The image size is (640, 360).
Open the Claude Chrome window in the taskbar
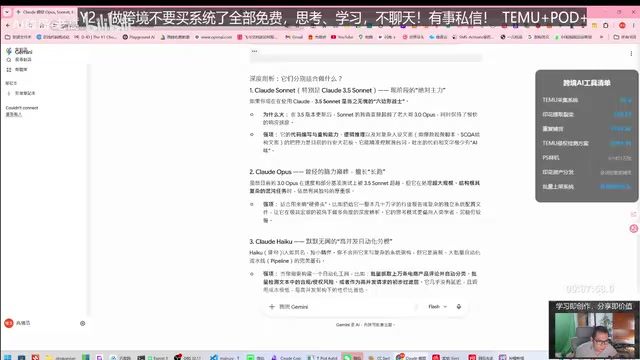[x=411, y=358]
